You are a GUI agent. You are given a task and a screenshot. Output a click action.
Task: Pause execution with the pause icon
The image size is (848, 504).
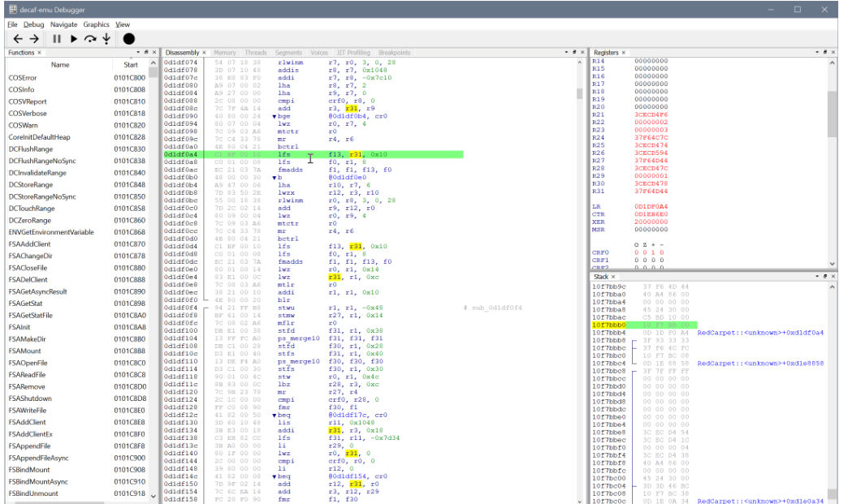57,38
